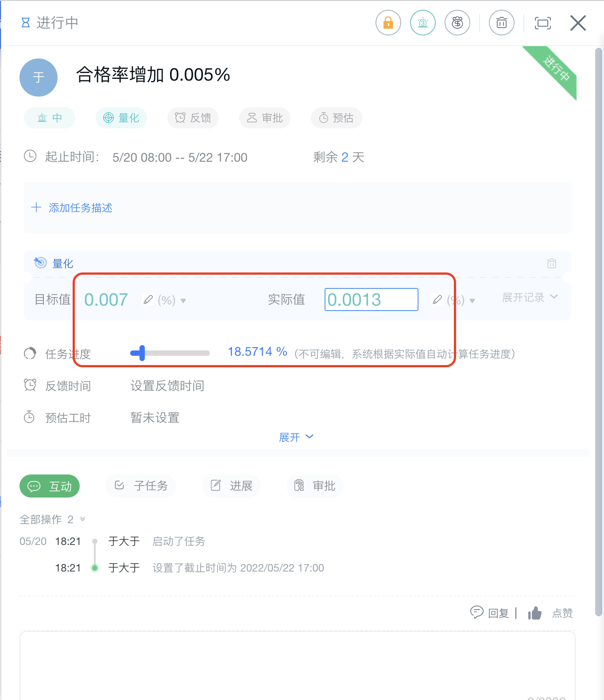Switch to 进展 tab
Image resolution: width=604 pixels, height=700 pixels.
coord(231,486)
